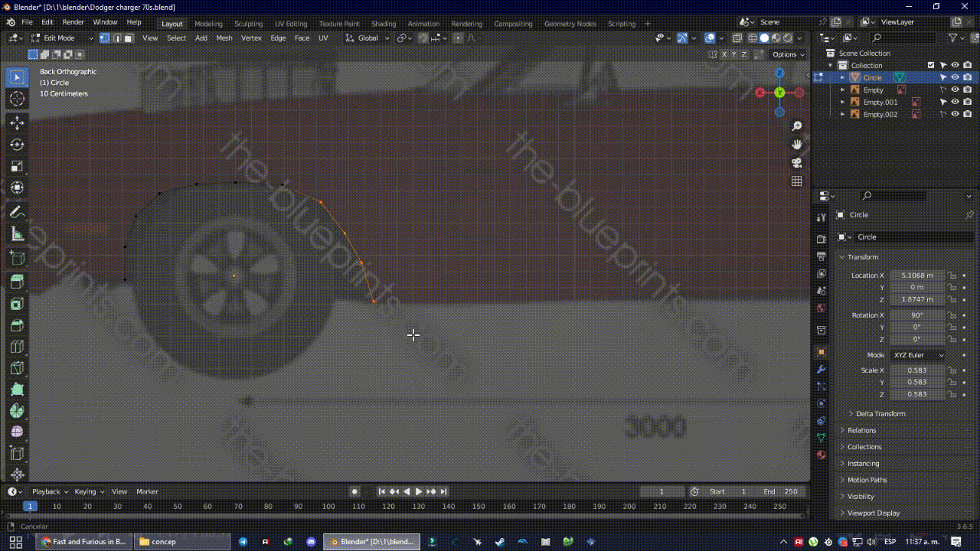Select the Add Cube tool
Image resolution: width=980 pixels, height=551 pixels.
pyautogui.click(x=17, y=259)
